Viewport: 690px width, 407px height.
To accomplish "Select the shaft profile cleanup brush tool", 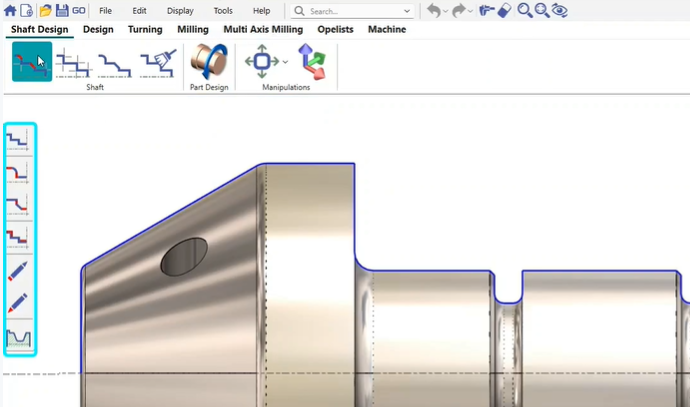I will coord(158,63).
